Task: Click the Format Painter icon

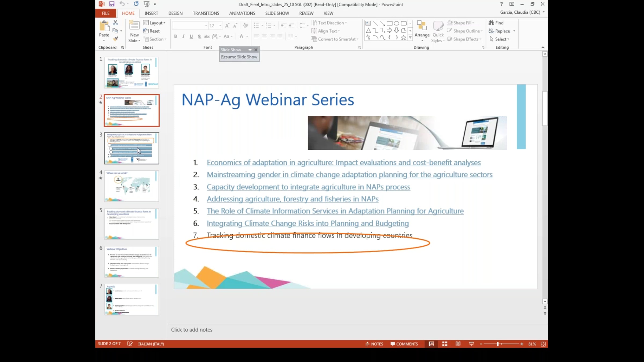Action: (116, 39)
